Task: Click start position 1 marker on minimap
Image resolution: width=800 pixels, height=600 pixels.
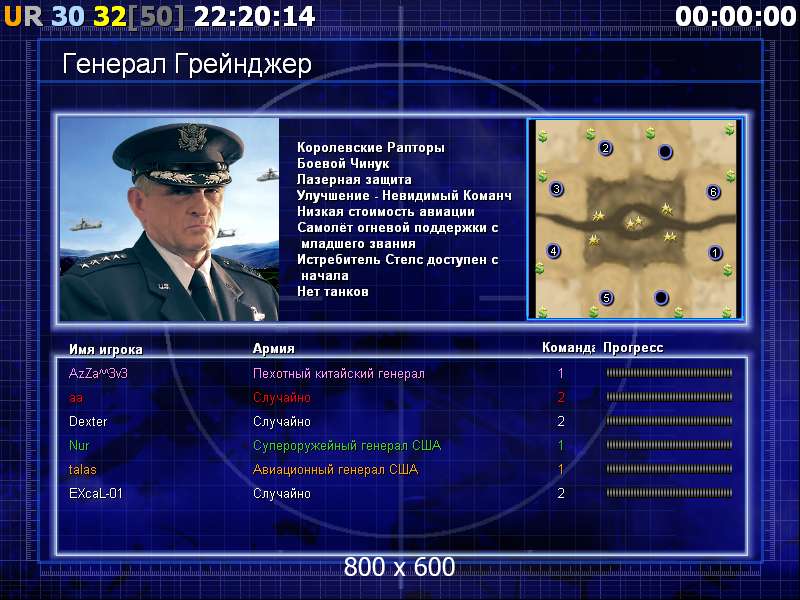Action: coord(715,252)
